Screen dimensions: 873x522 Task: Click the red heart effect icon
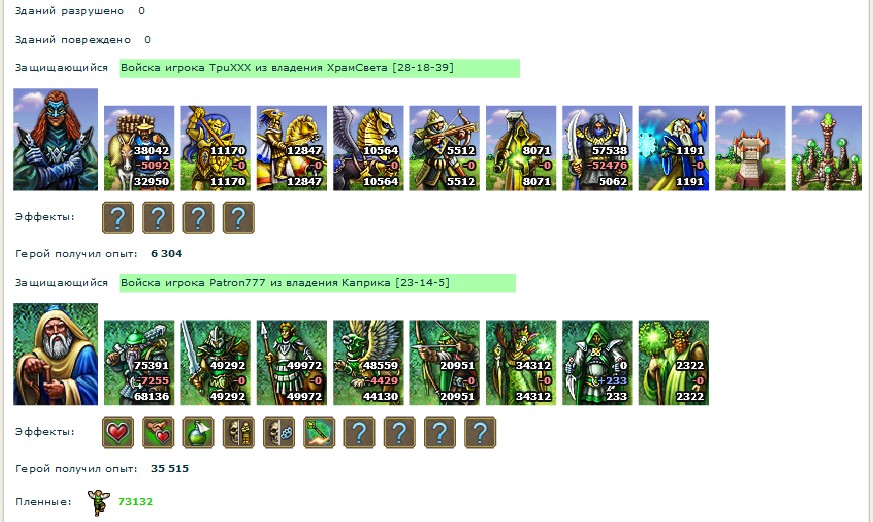point(118,432)
